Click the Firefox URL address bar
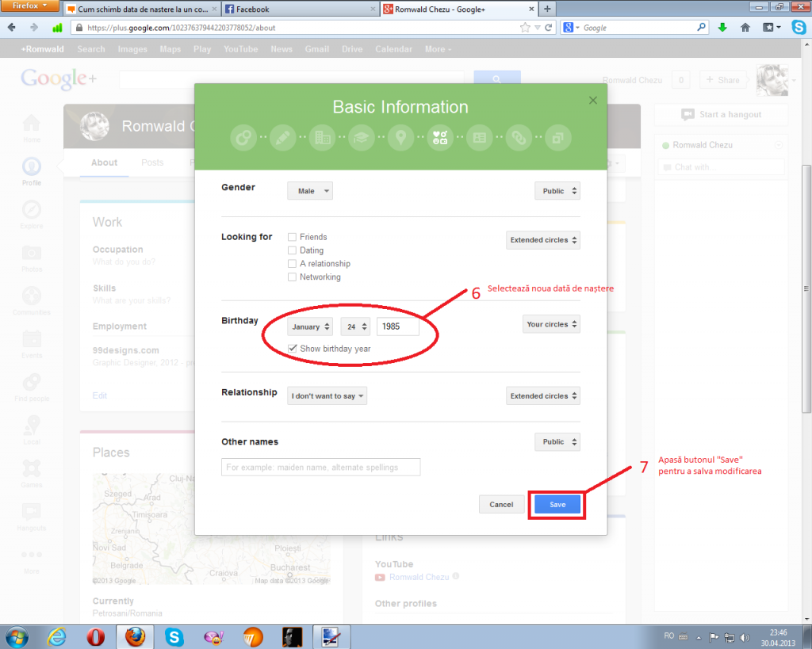This screenshot has width=812, height=649. coord(301,28)
